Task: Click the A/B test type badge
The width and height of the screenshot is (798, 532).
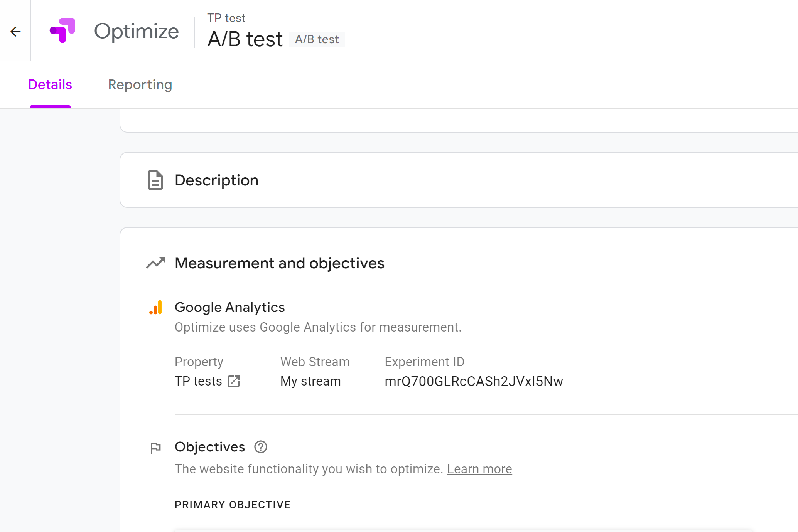Action: (x=317, y=39)
